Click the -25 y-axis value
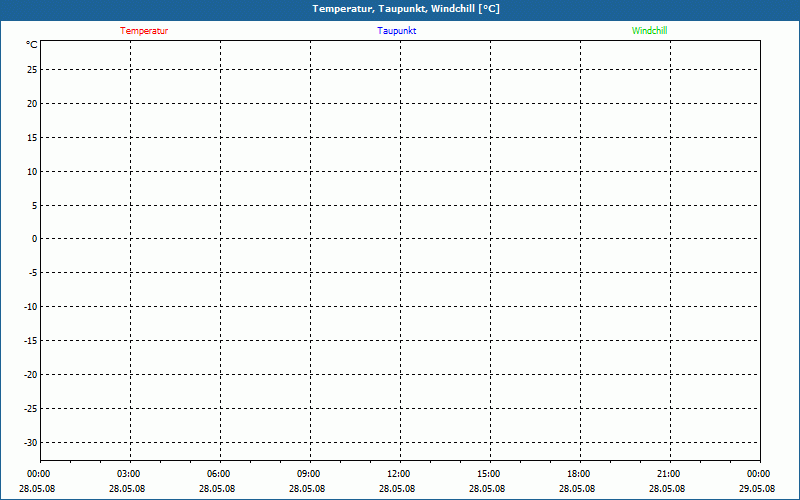800x500 pixels. click(31, 409)
